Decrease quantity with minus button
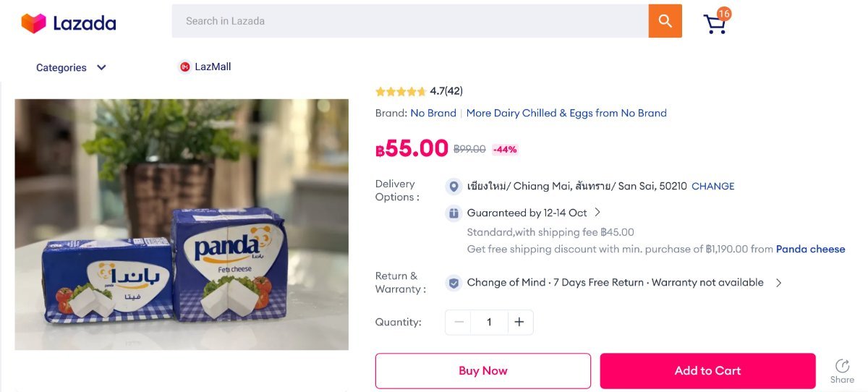This screenshot has height=392, width=868. (x=459, y=323)
